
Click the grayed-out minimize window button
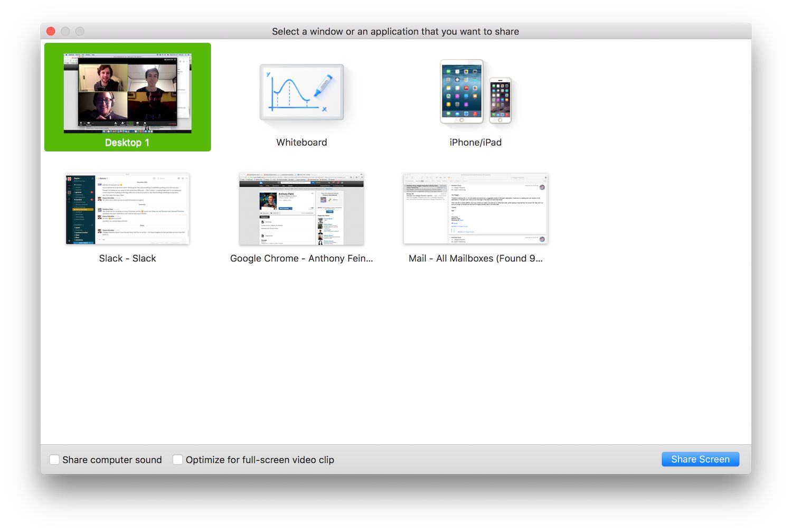pyautogui.click(x=65, y=31)
